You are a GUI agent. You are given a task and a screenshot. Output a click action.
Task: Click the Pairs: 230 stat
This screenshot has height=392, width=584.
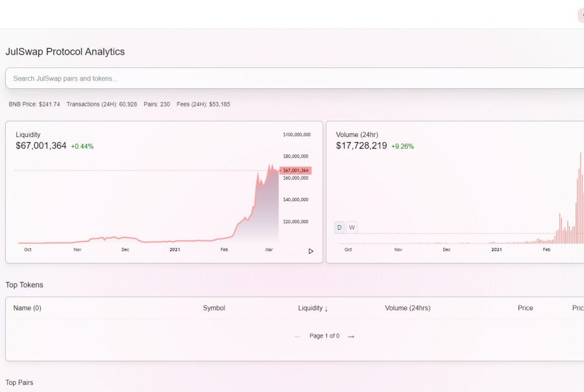click(x=157, y=104)
